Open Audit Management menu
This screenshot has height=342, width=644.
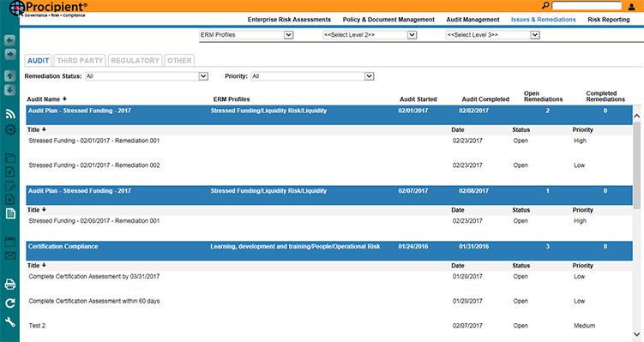(x=472, y=20)
